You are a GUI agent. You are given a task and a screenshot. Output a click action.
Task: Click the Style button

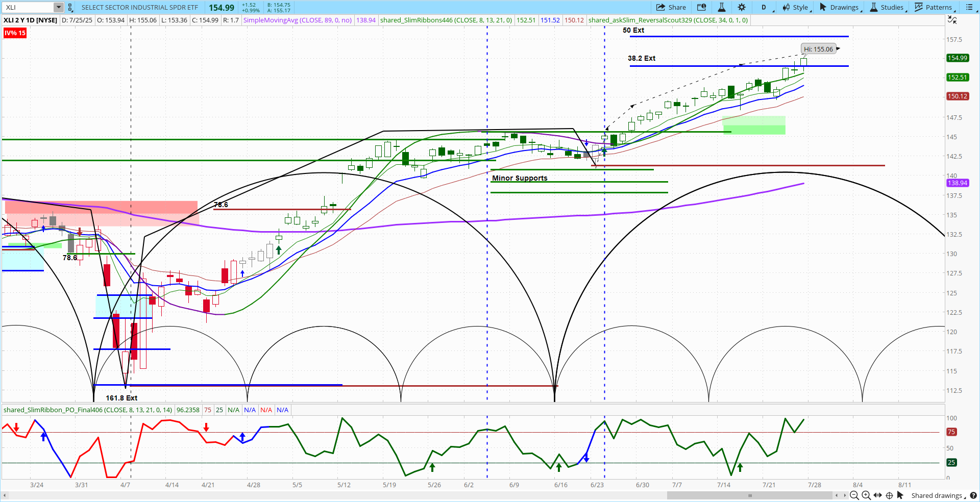pos(796,7)
